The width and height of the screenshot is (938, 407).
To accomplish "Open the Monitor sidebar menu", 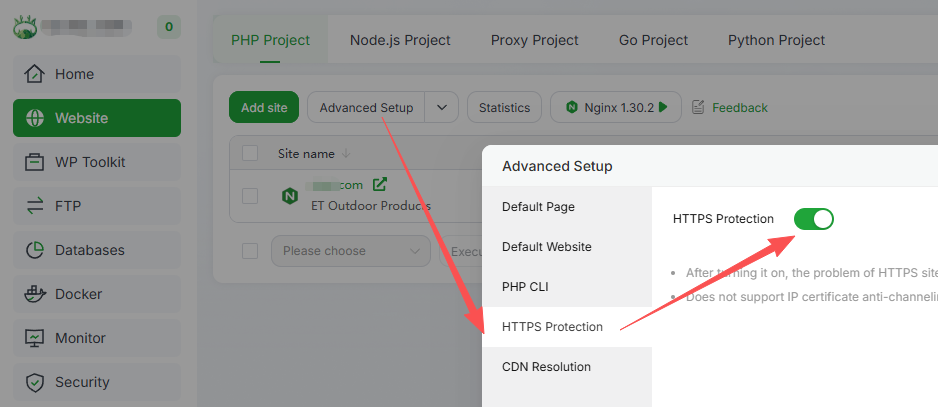I will coord(97,338).
